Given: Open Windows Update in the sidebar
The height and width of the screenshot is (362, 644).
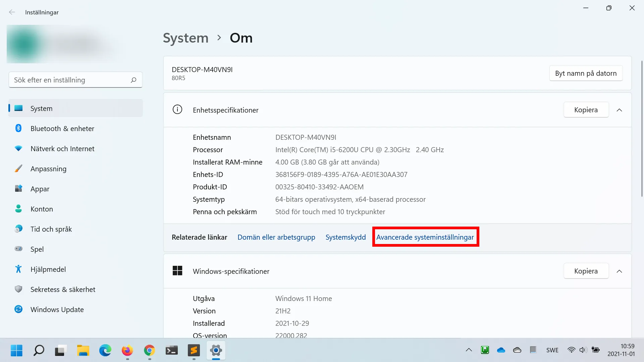Looking at the screenshot, I should tap(57, 309).
